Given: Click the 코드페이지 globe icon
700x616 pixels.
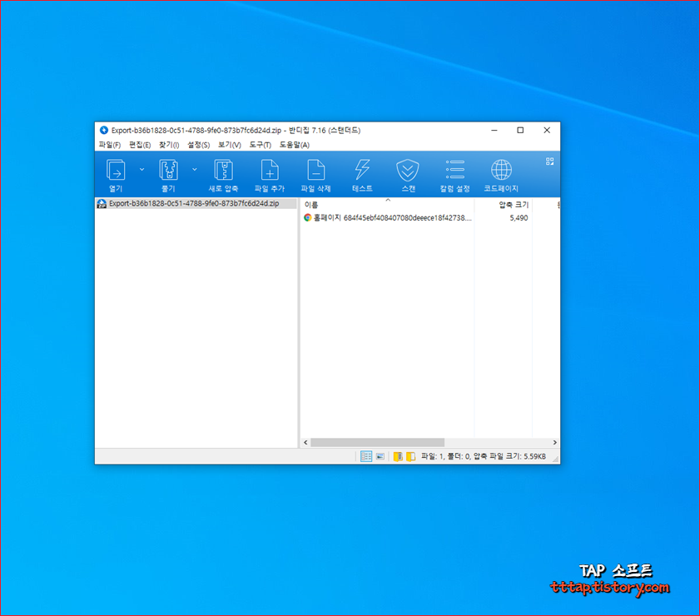Looking at the screenshot, I should pyautogui.click(x=501, y=175).
